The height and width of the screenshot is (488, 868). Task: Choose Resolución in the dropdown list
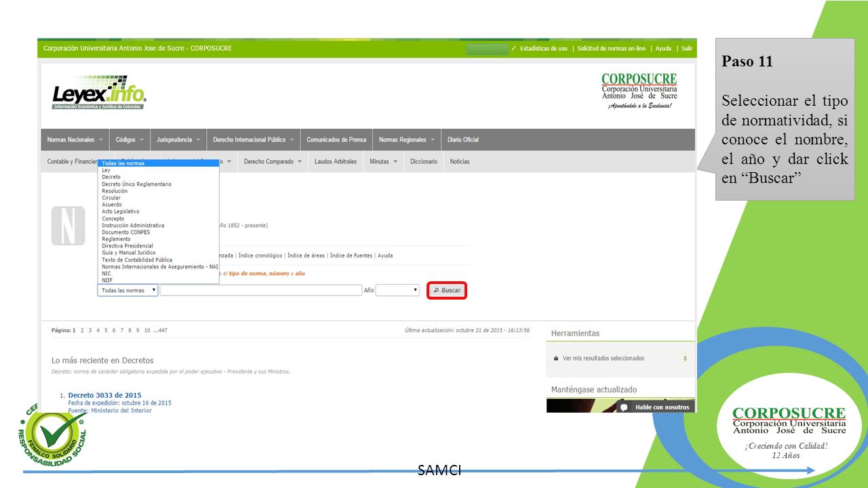[x=158, y=191]
